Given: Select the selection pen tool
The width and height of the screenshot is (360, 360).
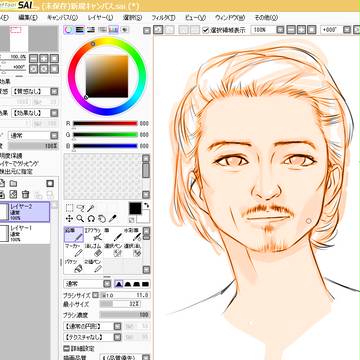Looking at the screenshot, I should pyautogui.click(x=113, y=250).
